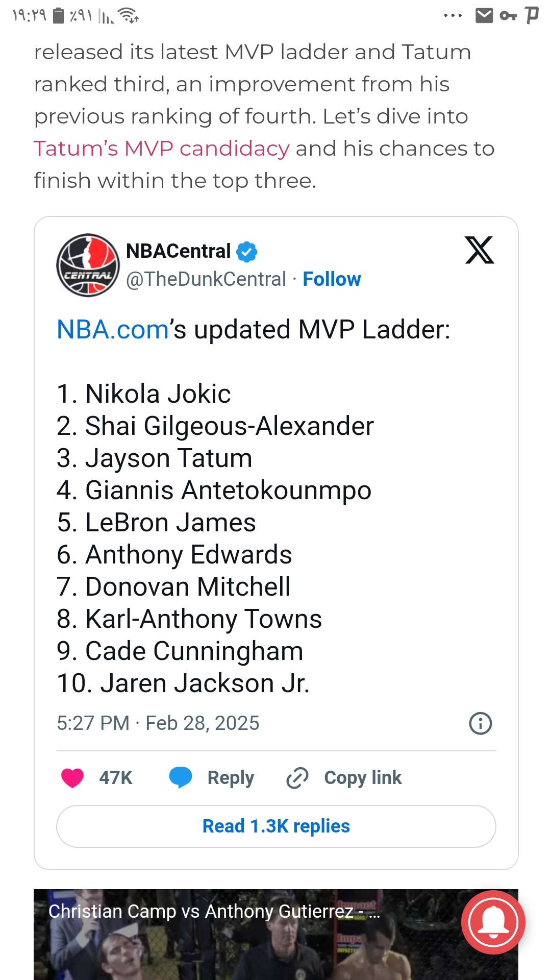Image resolution: width=551 pixels, height=980 pixels.
Task: Tap the Reply label
Action: tap(231, 778)
